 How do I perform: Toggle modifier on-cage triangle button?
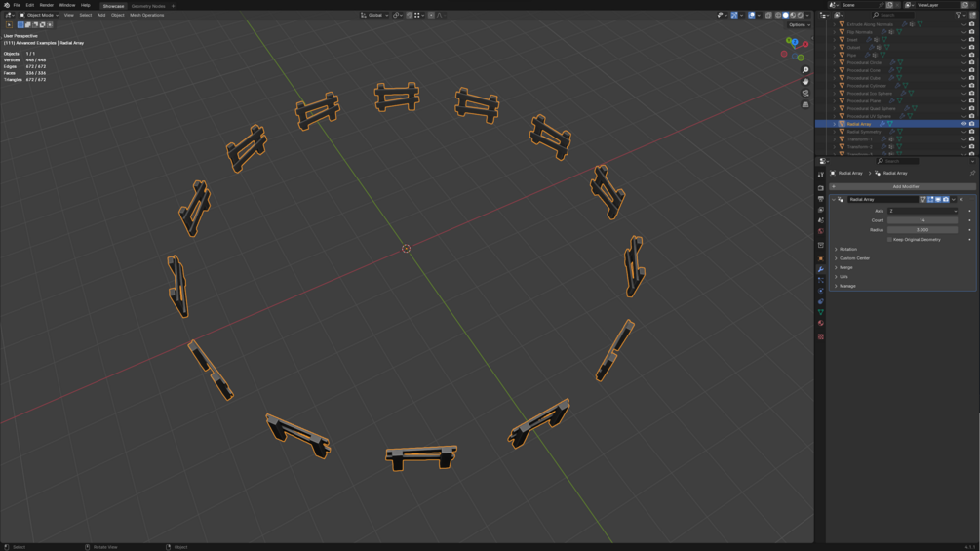(x=922, y=199)
